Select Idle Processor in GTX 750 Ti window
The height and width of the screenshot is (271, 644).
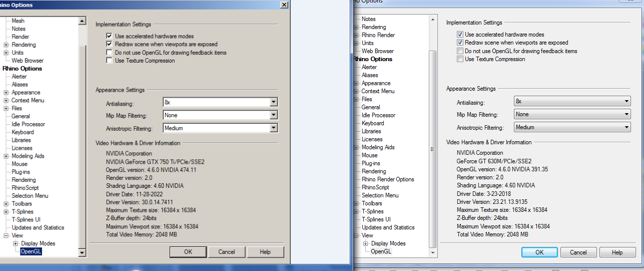click(28, 124)
